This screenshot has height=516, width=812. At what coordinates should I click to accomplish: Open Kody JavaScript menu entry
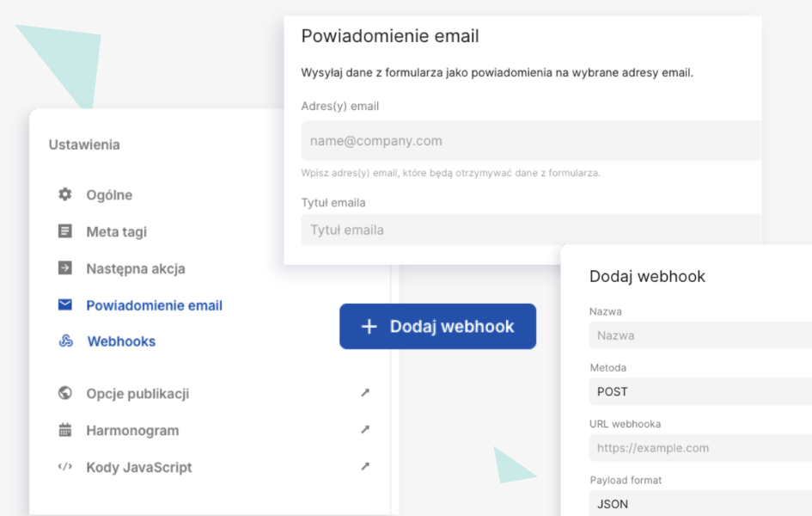[x=139, y=467]
